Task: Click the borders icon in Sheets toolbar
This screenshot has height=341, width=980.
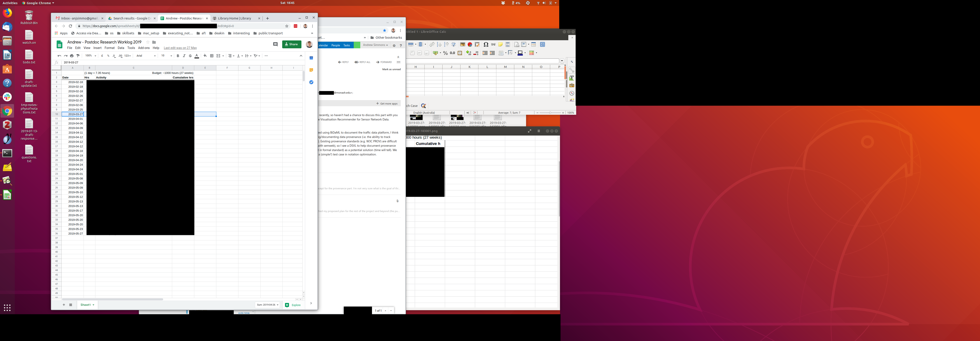Action: [212, 56]
